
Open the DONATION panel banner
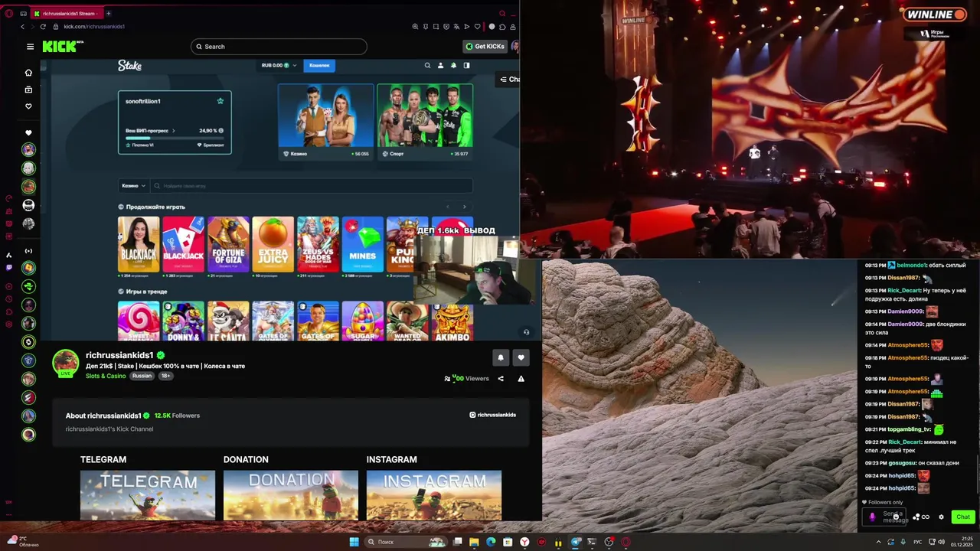(291, 495)
